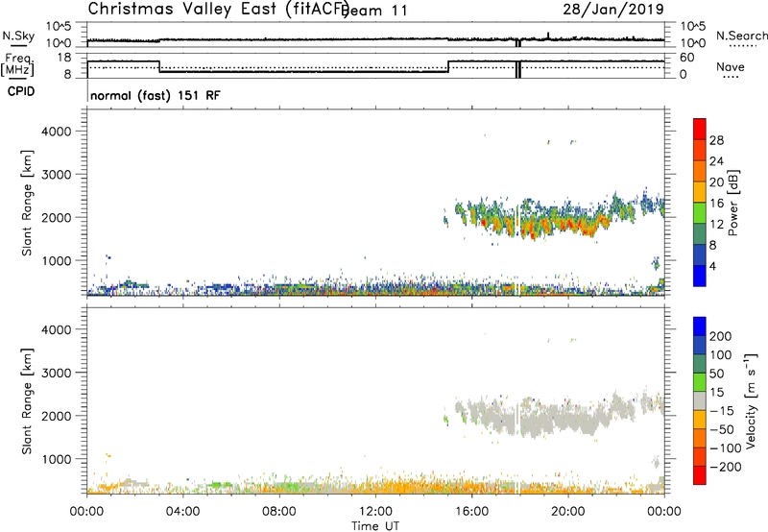Click the '200' Velocity colorbar value
Viewport: 768px width, 532px height.
point(721,336)
